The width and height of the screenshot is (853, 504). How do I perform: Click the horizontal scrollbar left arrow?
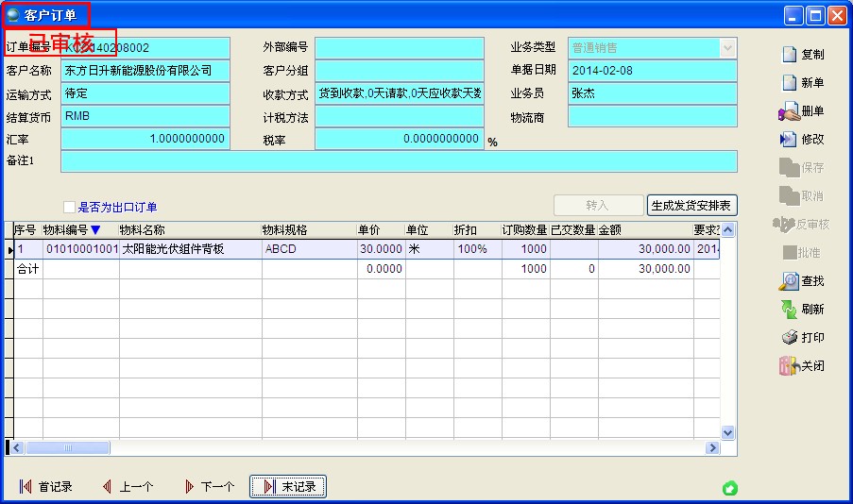(16, 448)
